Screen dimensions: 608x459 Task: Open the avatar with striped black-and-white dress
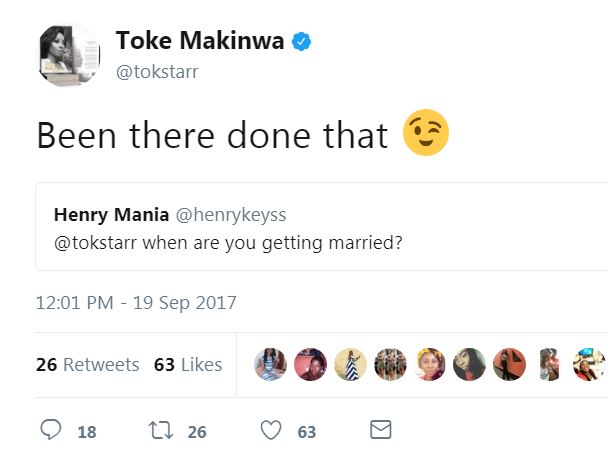pos(350,365)
